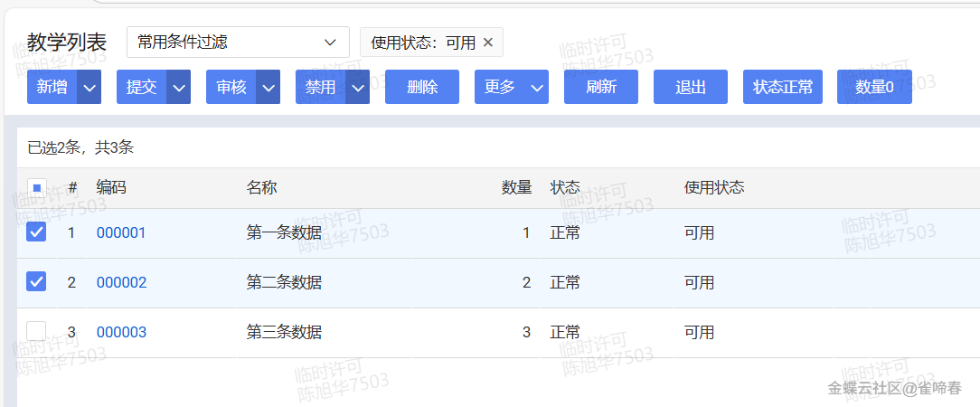Uncheck the checkbox for row 000002
The image size is (980, 407).
pos(36,281)
